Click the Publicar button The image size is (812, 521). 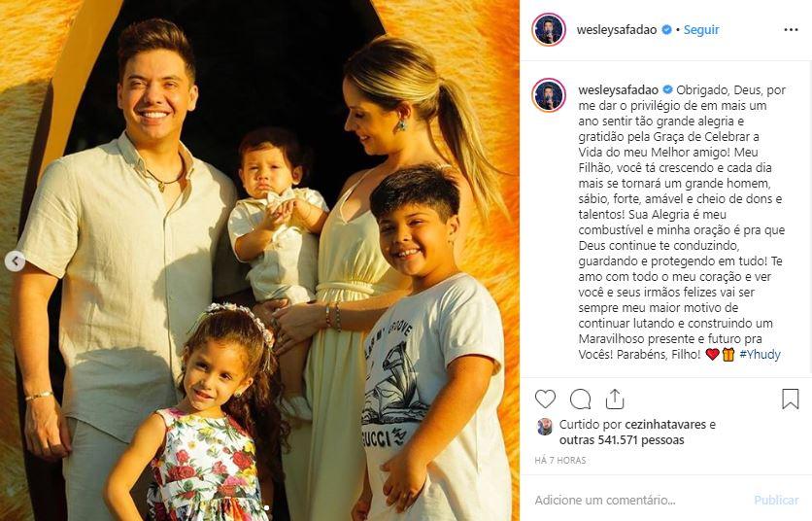[776, 501]
